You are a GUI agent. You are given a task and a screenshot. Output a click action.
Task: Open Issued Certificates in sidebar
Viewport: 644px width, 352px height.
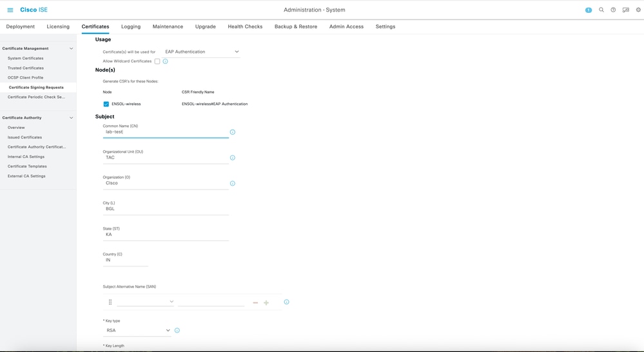click(x=24, y=137)
